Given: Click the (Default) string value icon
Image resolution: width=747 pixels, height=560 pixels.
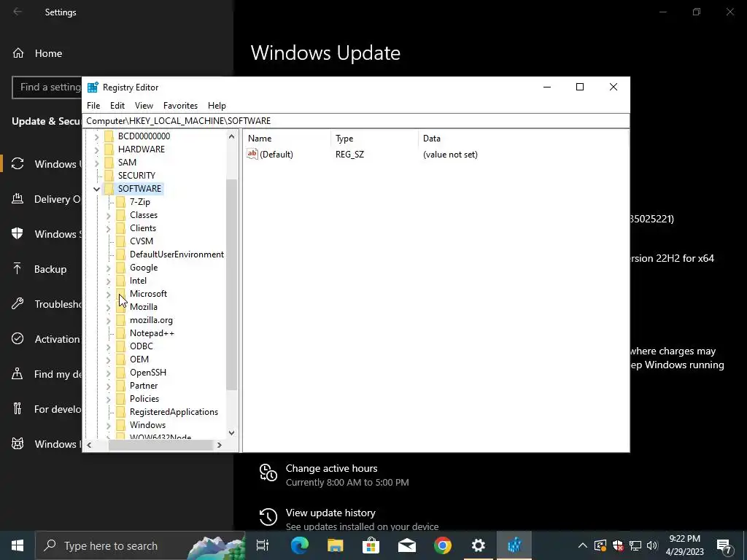Looking at the screenshot, I should [x=252, y=154].
